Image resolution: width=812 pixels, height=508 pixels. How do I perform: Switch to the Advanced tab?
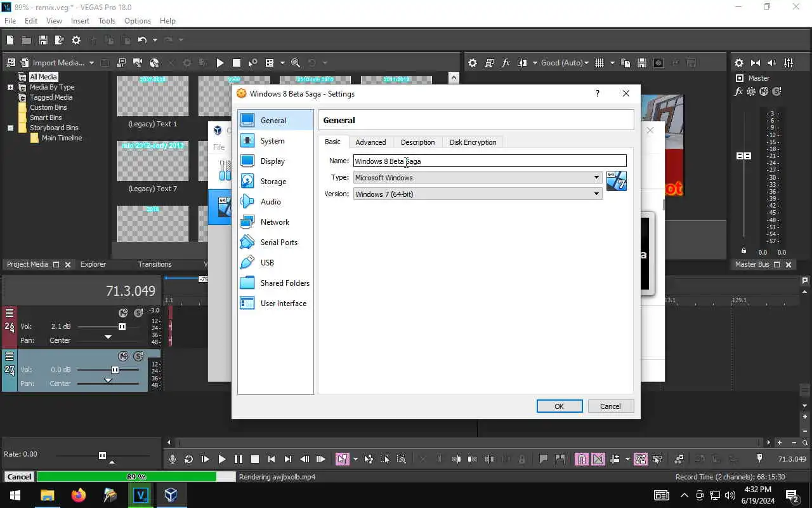(370, 142)
